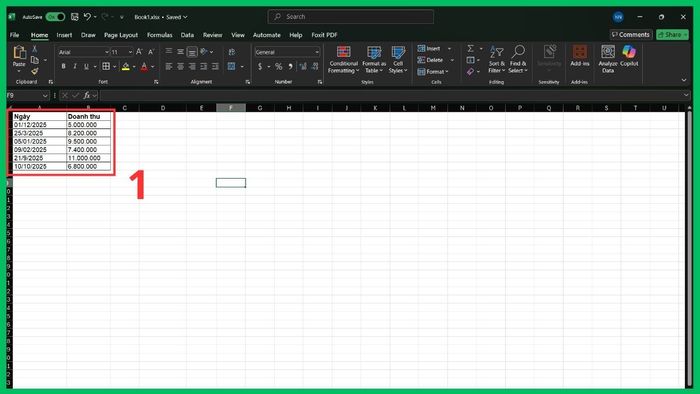Open Add-ins button

(x=579, y=56)
